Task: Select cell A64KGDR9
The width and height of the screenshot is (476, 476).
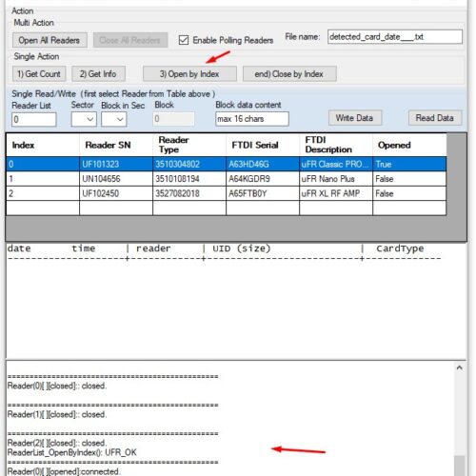Action: pos(263,179)
